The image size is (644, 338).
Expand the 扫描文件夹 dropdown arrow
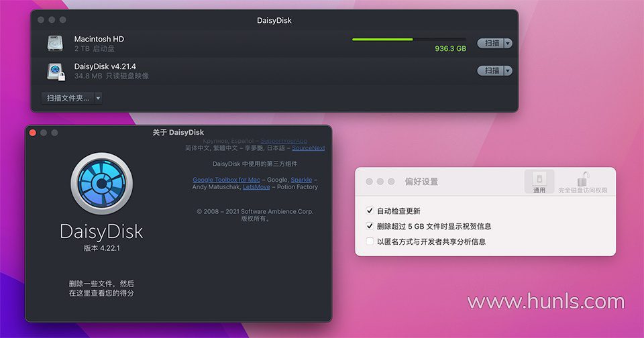[x=98, y=98]
